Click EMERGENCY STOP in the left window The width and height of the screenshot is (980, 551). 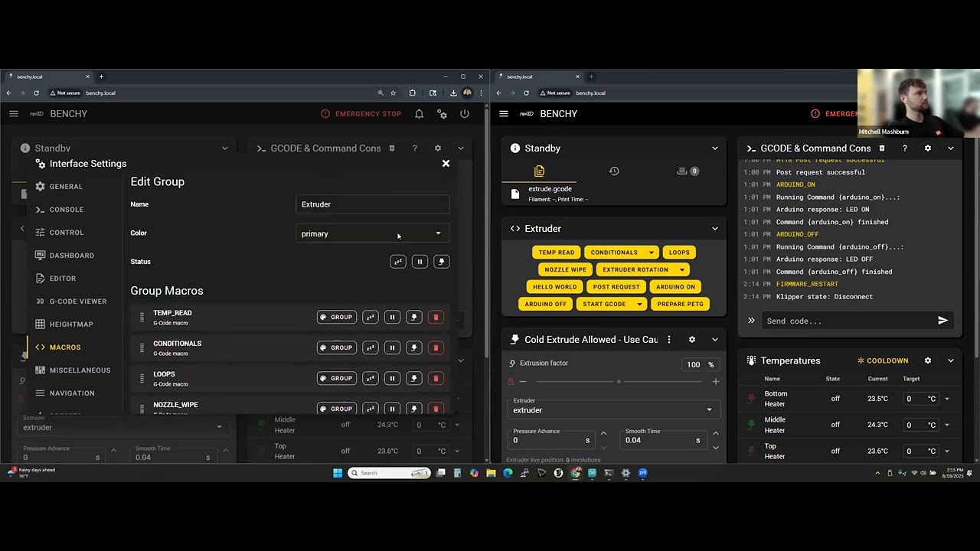(x=361, y=114)
